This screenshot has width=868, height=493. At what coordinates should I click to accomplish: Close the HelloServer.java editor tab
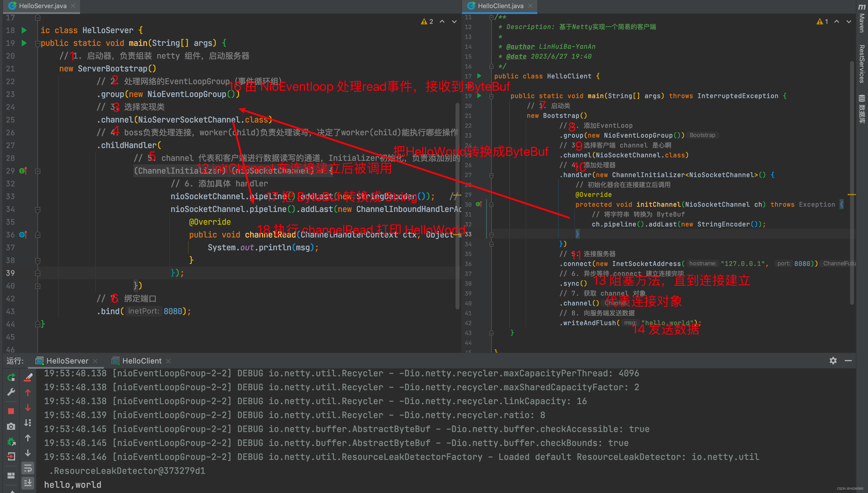pos(73,6)
